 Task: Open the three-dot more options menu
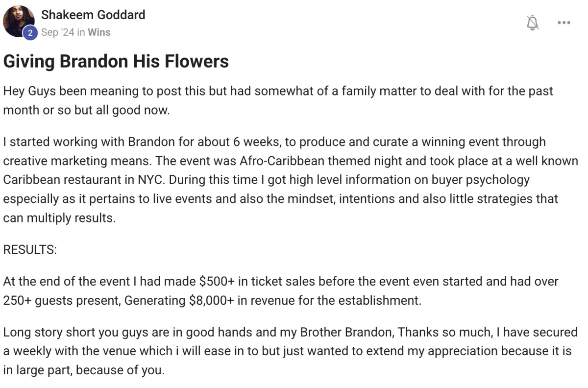coord(564,23)
